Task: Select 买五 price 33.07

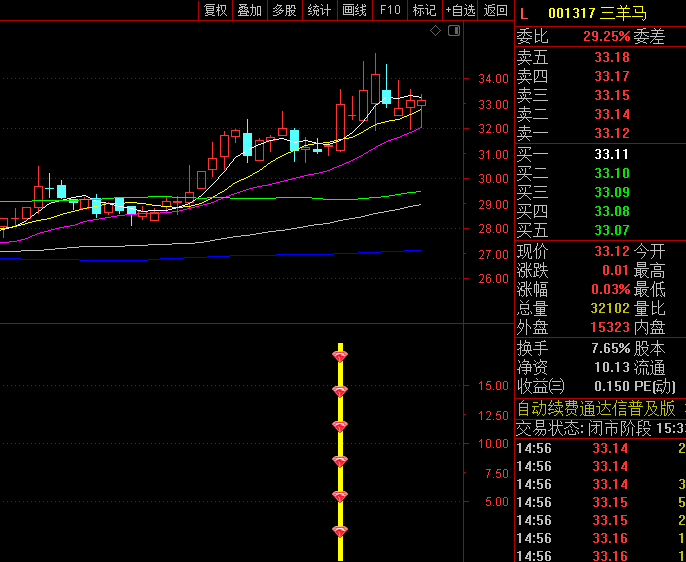Action: click(612, 230)
